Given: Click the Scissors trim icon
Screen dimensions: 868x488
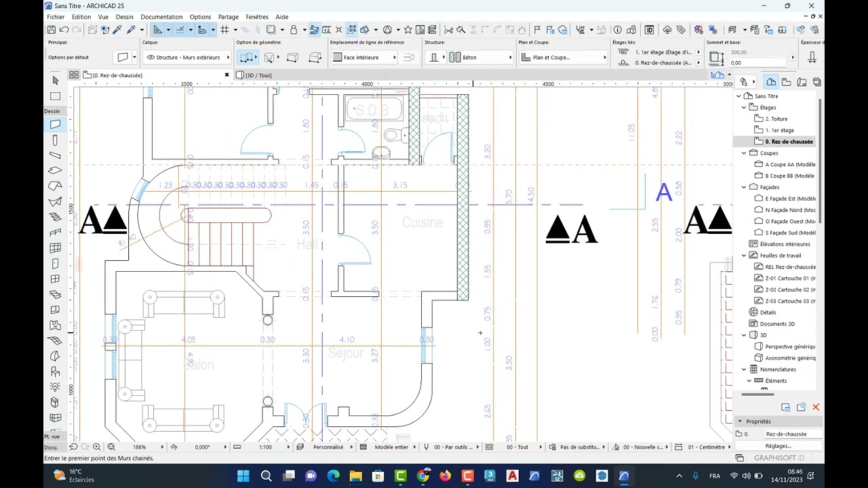Looking at the screenshot, I should click(448, 30).
